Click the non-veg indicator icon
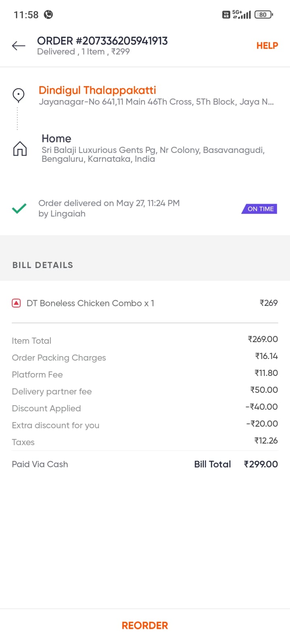The width and height of the screenshot is (290, 644). pyautogui.click(x=16, y=303)
